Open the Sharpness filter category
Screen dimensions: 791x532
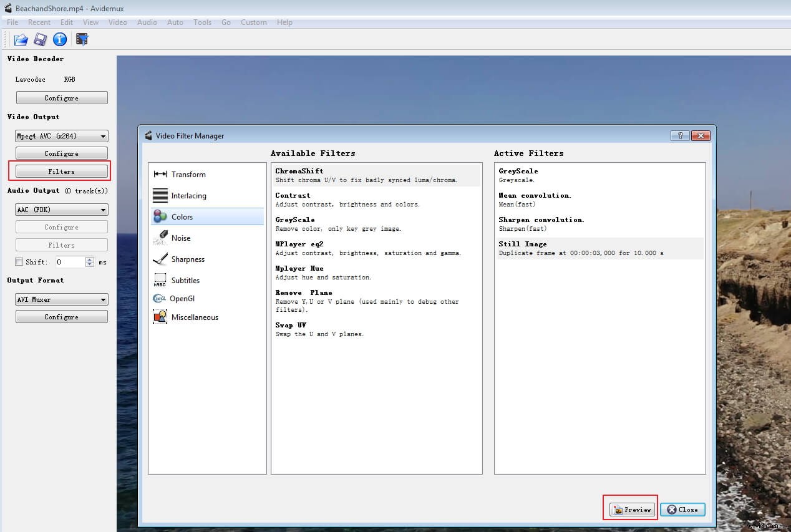(187, 259)
